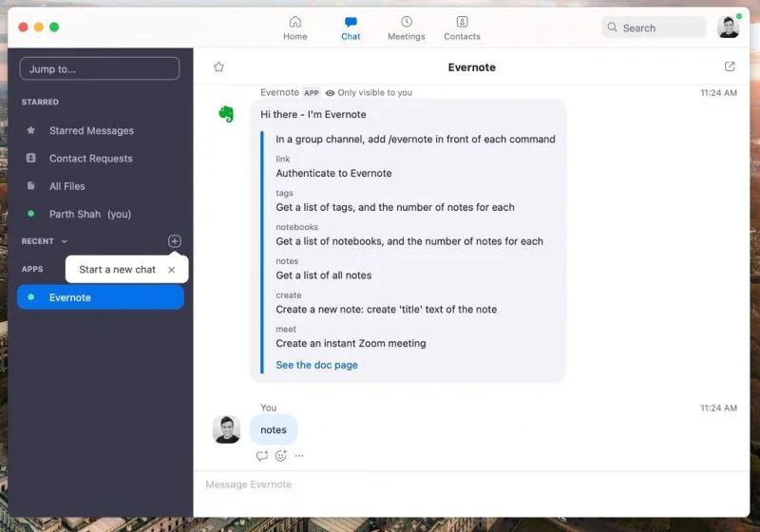Viewport: 760px width, 532px height.
Task: Select the Evernote app in the sidebar
Action: pyautogui.click(x=101, y=297)
